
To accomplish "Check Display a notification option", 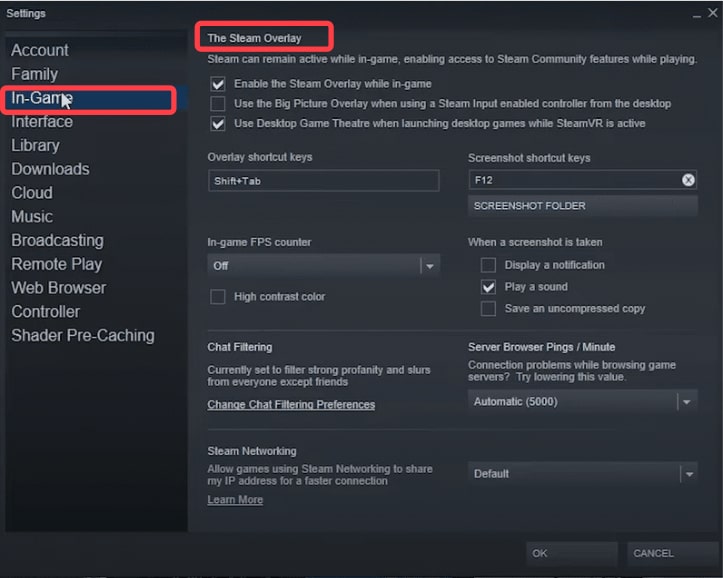I will pyautogui.click(x=488, y=265).
